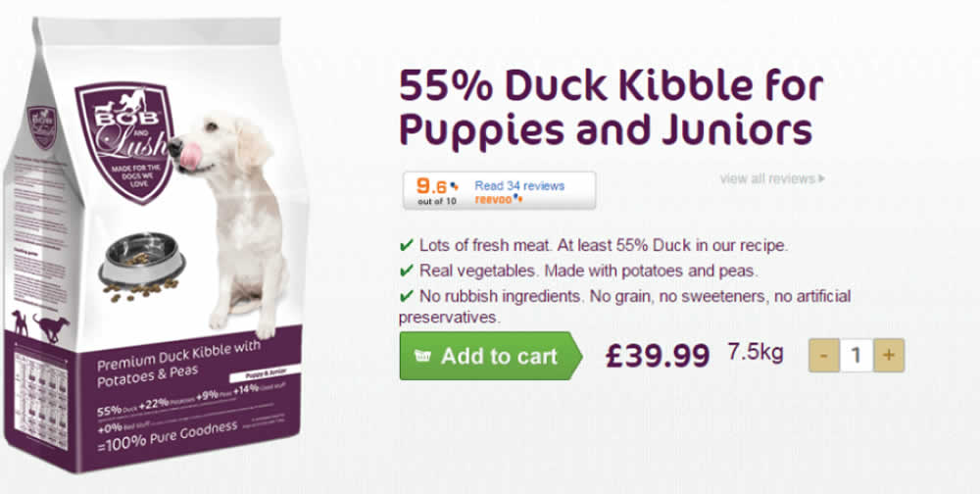Click the Bob and Lush shield logo
Viewport: 980px width, 494px height.
click(x=123, y=140)
